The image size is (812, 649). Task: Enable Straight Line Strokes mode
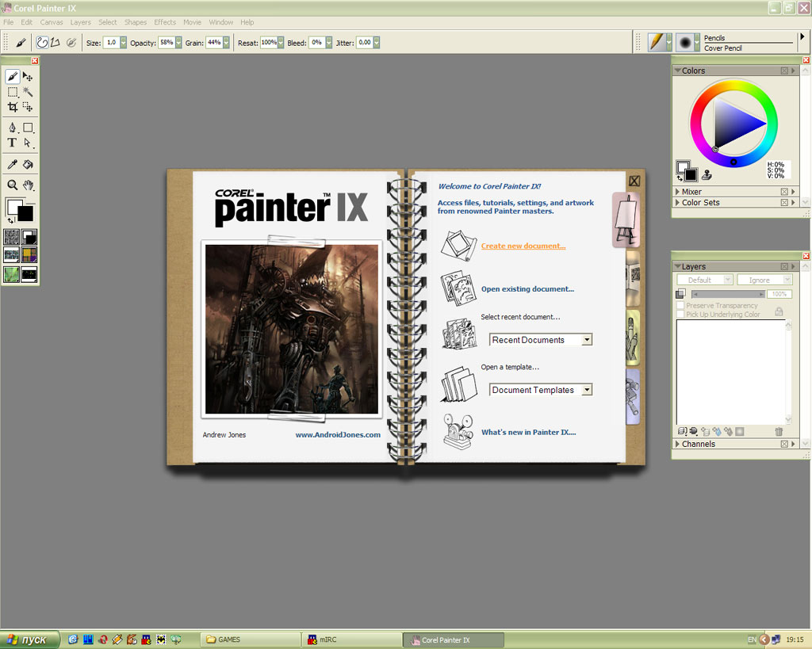point(56,43)
